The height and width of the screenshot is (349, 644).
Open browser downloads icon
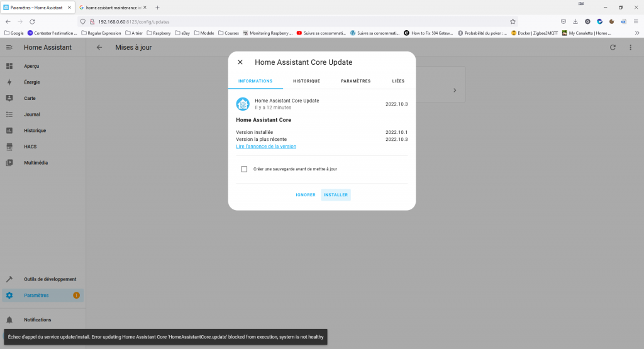[x=575, y=22]
